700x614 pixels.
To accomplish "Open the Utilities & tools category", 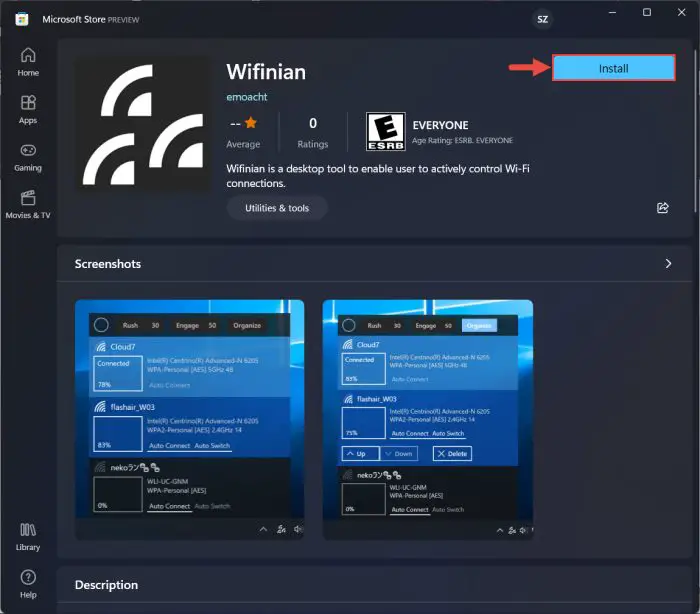I will 277,208.
